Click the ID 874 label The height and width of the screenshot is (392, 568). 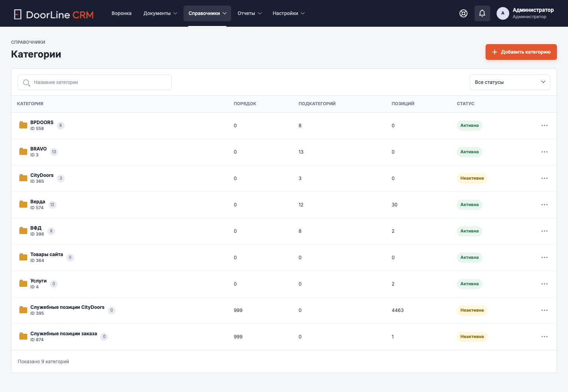(x=37, y=340)
